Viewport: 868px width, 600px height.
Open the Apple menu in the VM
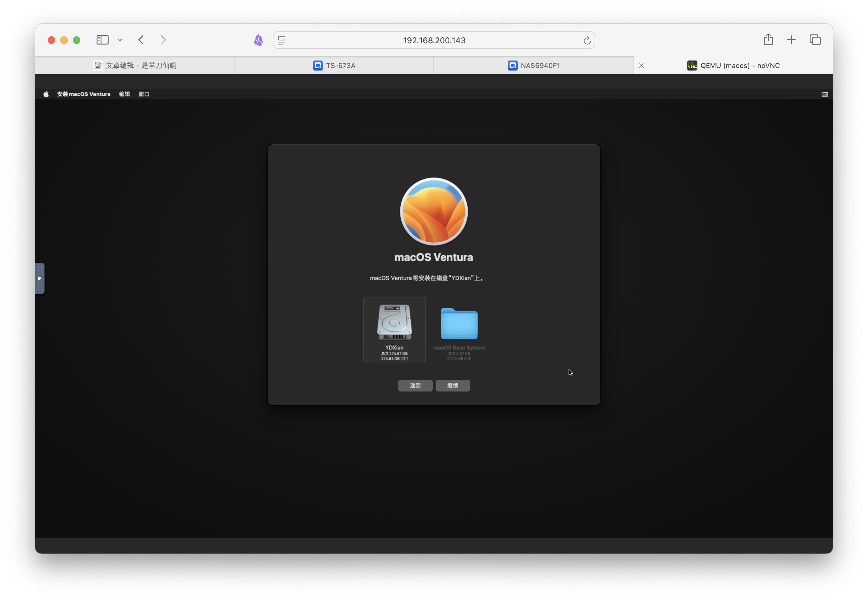pos(46,94)
